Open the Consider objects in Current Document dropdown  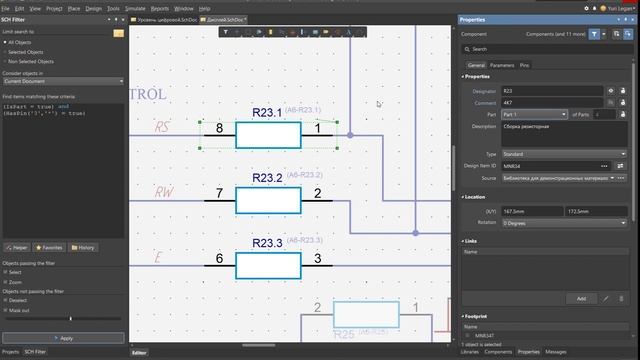tap(63, 81)
